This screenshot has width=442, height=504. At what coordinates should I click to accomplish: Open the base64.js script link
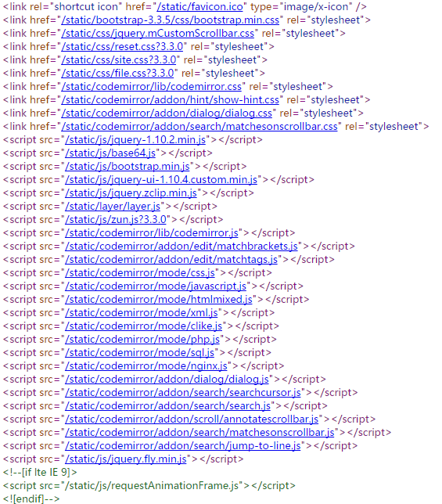[110, 153]
